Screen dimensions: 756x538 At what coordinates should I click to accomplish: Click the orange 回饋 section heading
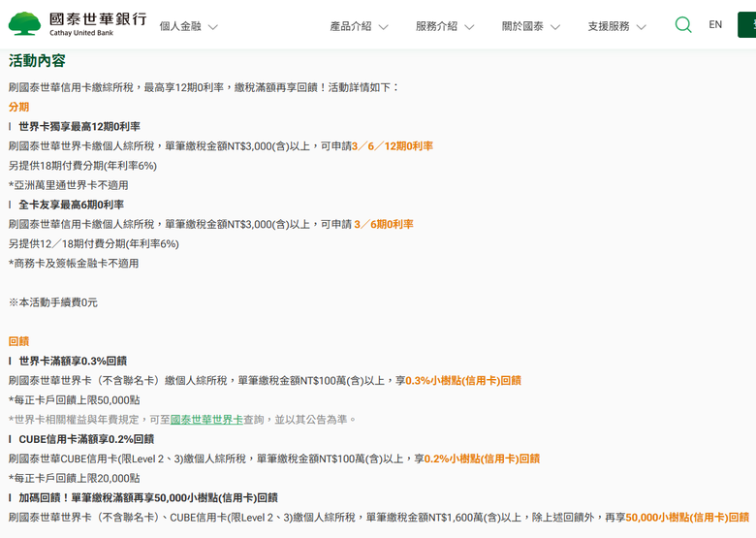point(18,341)
